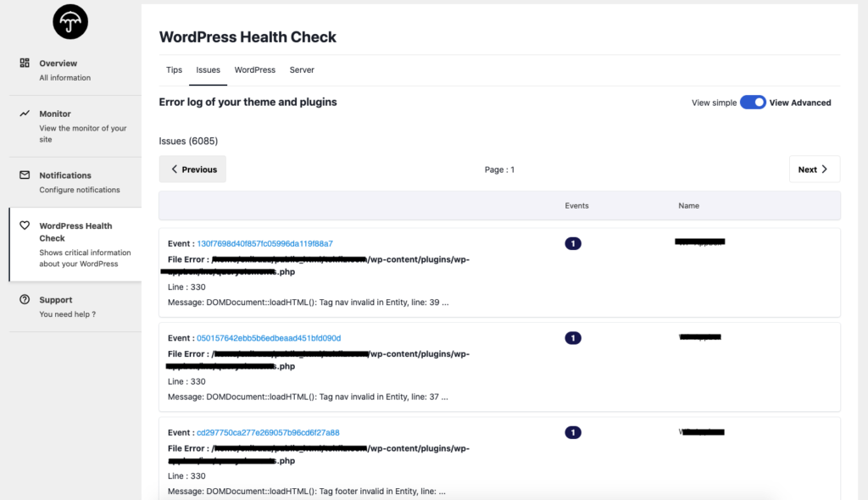
Task: Click 'File Error' path of event cd297750ca277e26
Action: [x=317, y=454]
